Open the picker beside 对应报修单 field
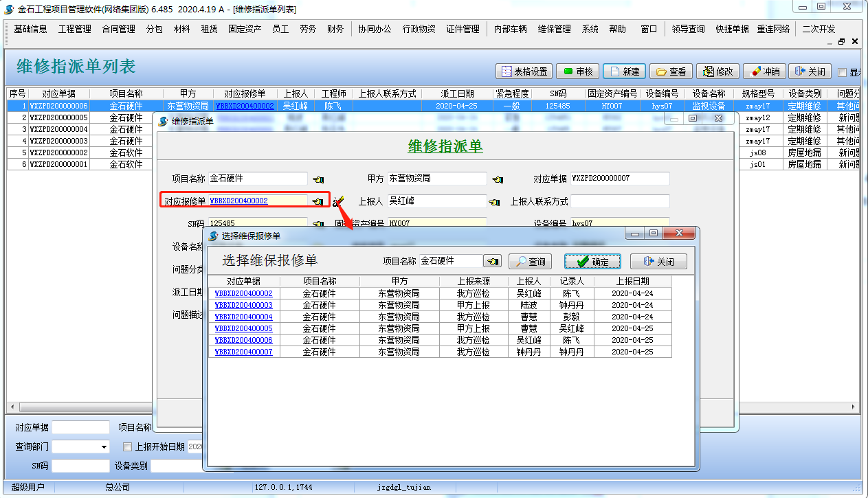The height and width of the screenshot is (498, 868). 318,201
